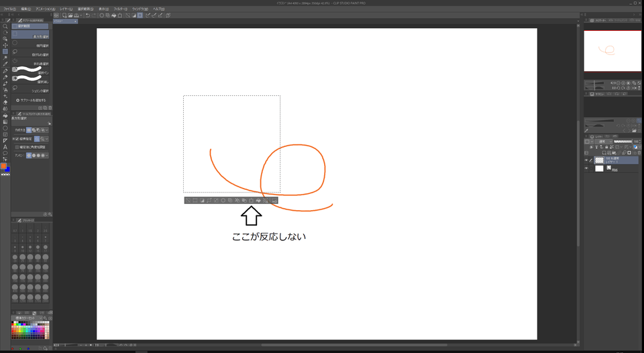Click Undo arrow in command bar
The width and height of the screenshot is (644, 353).
[87, 15]
